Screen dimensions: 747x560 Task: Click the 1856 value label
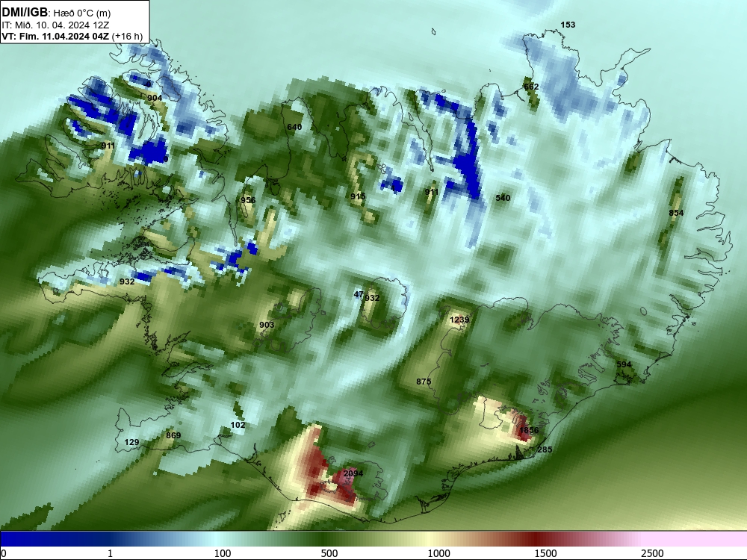pyautogui.click(x=529, y=431)
